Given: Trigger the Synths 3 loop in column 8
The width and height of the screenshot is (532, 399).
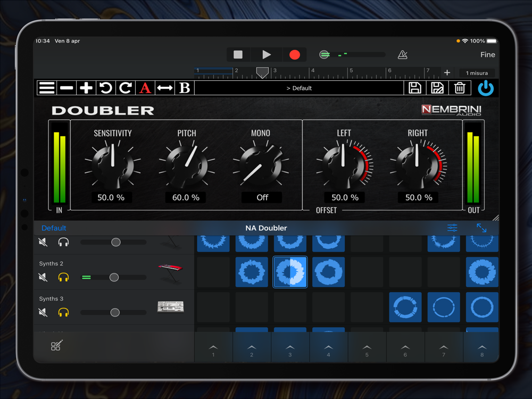Looking at the screenshot, I should coord(482,307).
